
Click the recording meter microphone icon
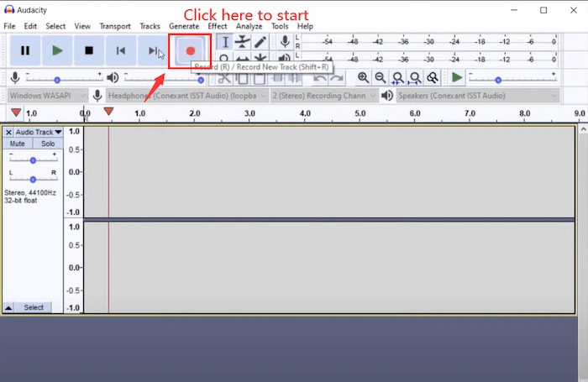(285, 42)
